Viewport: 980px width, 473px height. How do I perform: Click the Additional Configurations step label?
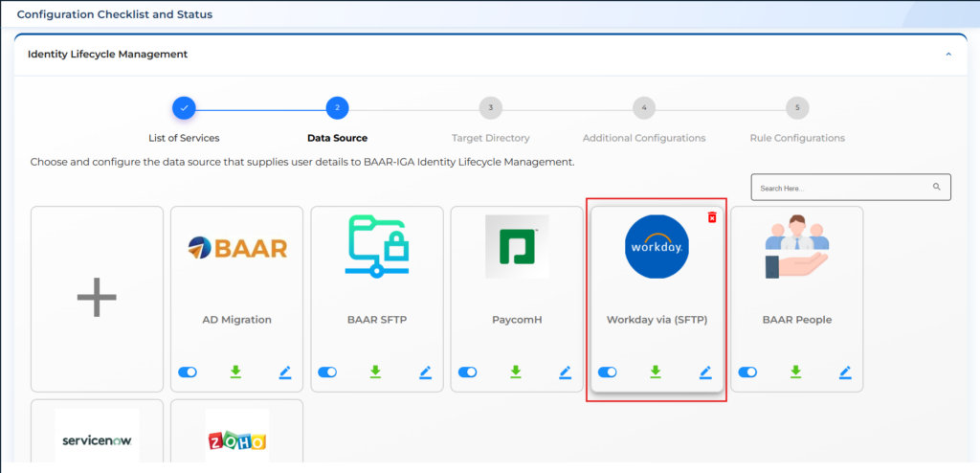click(644, 138)
